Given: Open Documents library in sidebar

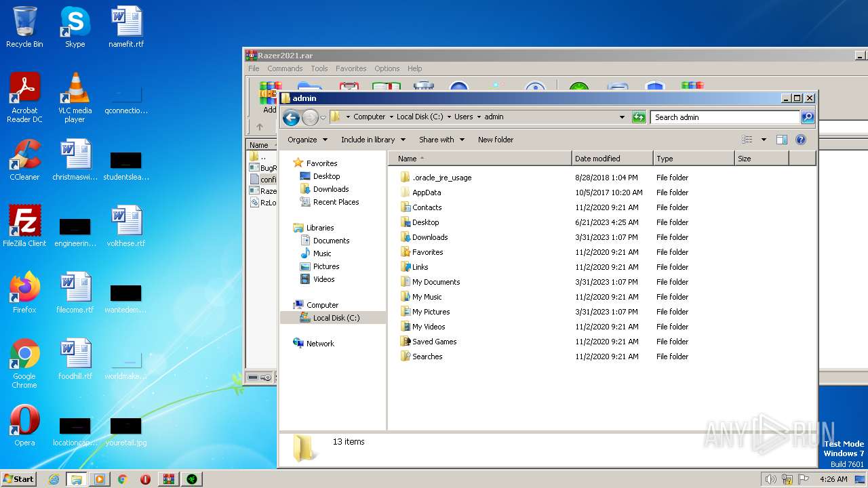Looking at the screenshot, I should pos(331,241).
